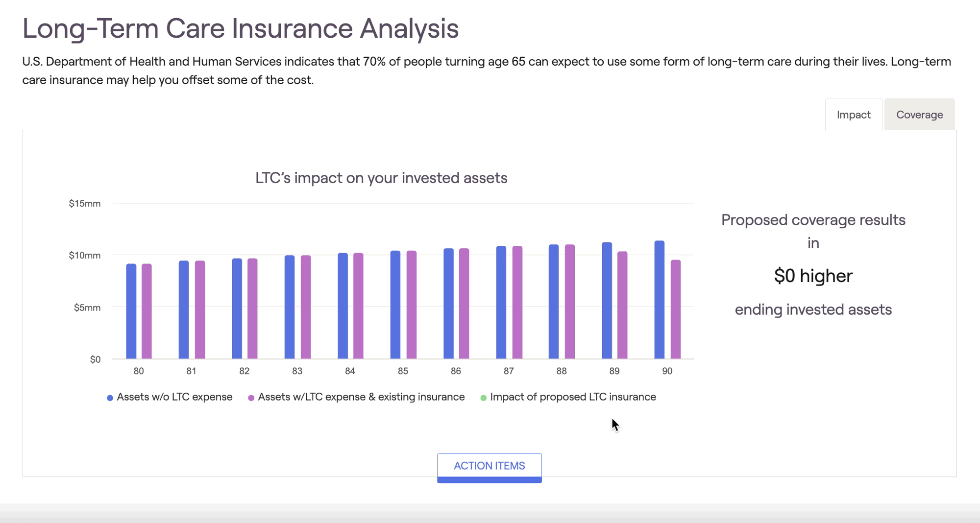Open the ACTION ITEMS button
The image size is (980, 523).
pyautogui.click(x=489, y=468)
